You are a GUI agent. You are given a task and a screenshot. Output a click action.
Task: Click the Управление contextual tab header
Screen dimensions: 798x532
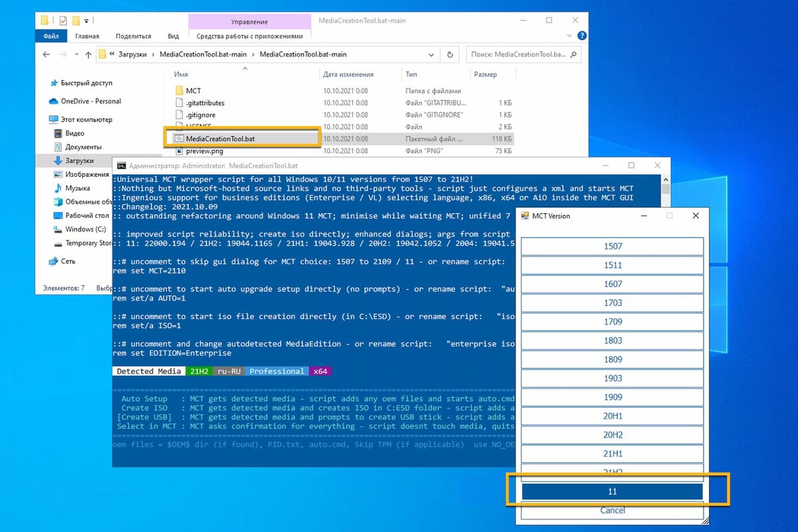[249, 21]
